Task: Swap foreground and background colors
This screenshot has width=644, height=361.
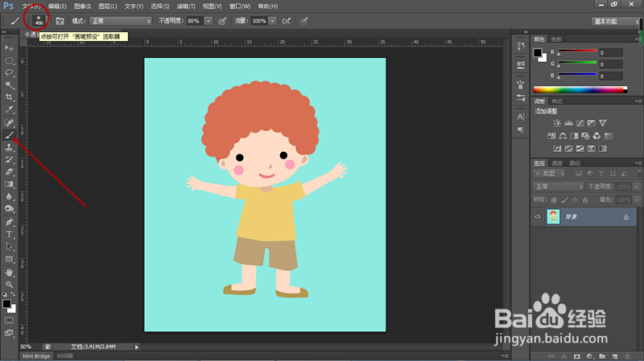Action: 13,294
